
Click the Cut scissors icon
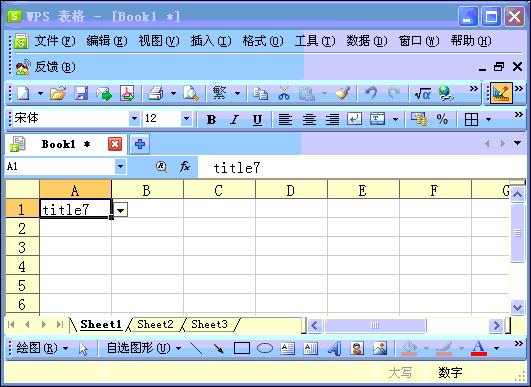(284, 93)
